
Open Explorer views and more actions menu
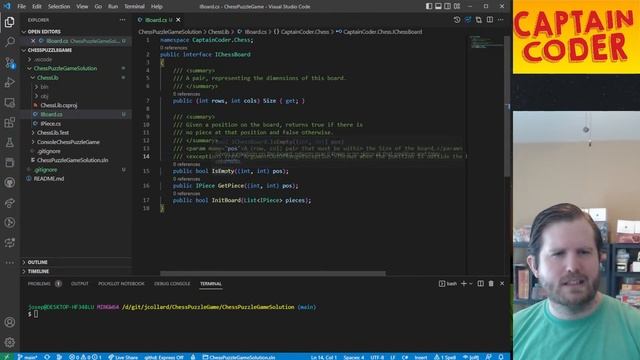click(x=122, y=20)
